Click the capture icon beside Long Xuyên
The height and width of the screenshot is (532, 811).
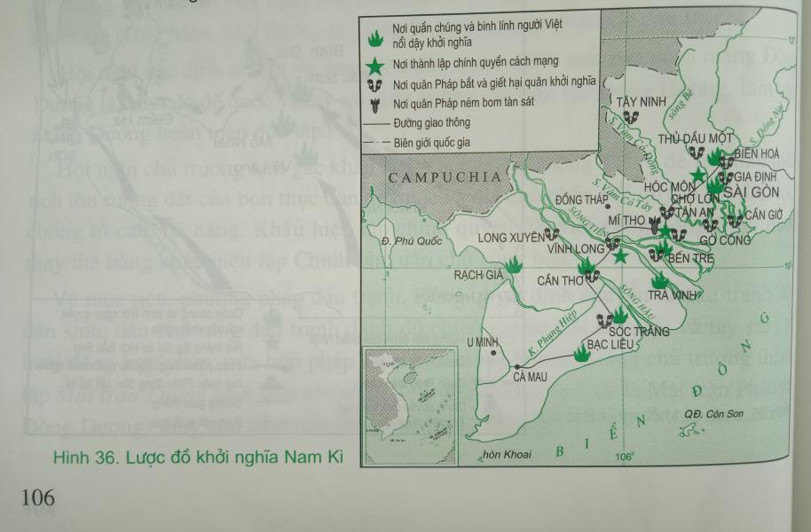pos(552,235)
